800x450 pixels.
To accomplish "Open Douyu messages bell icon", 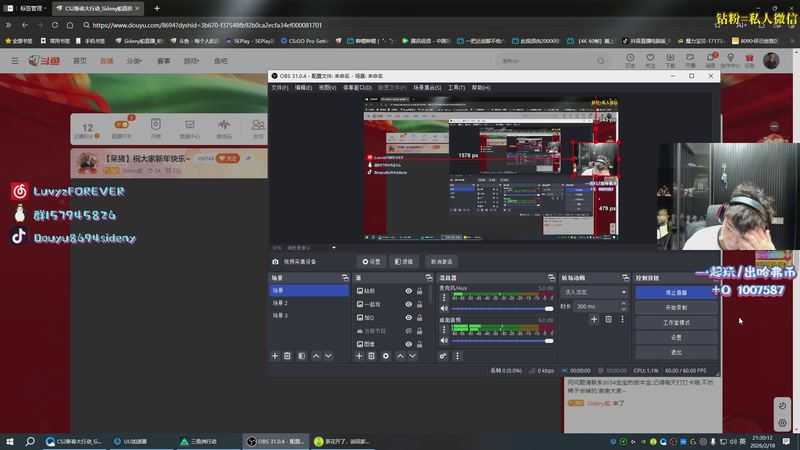I will (x=710, y=60).
